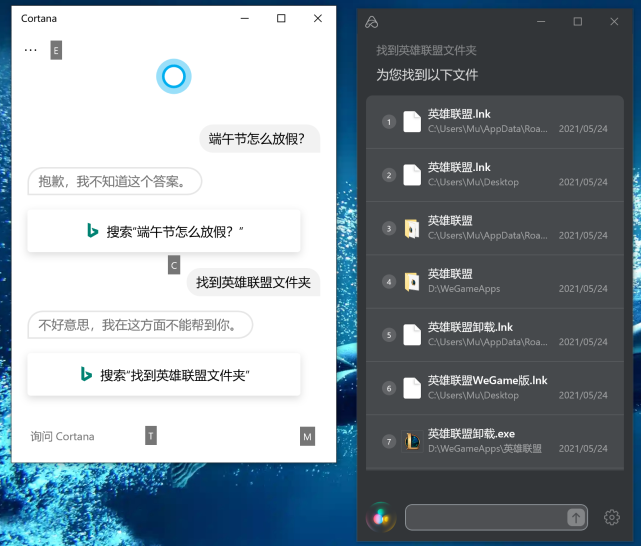
Task: Maximize the Cortana window
Action: [x=281, y=18]
